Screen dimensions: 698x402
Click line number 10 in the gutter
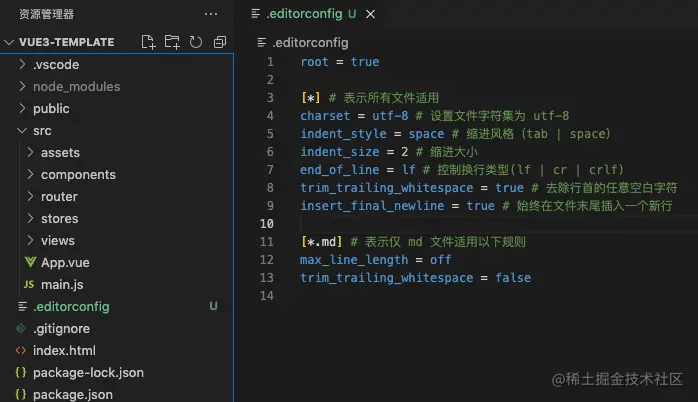point(267,223)
